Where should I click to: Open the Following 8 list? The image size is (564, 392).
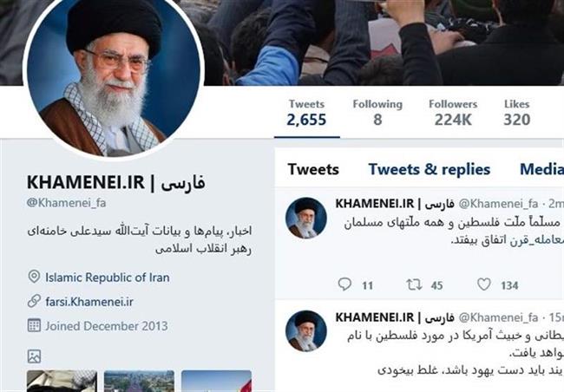377,113
